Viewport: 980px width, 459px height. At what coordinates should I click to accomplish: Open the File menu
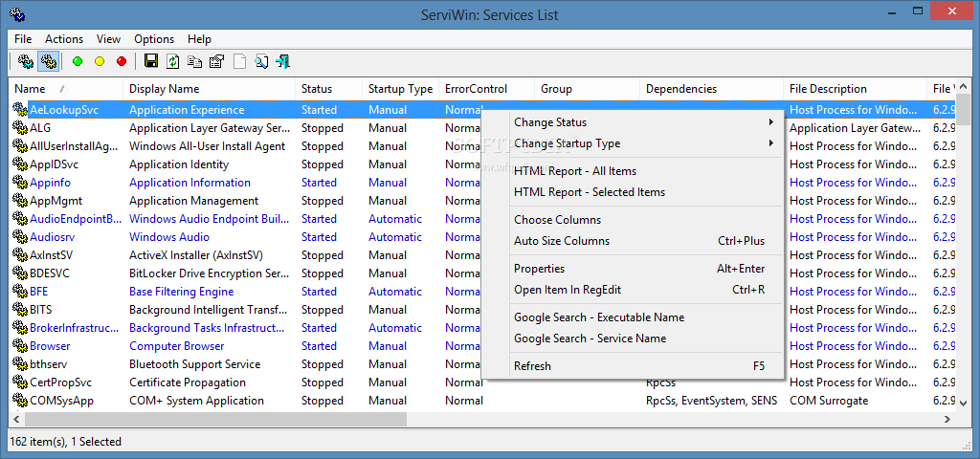pos(23,38)
